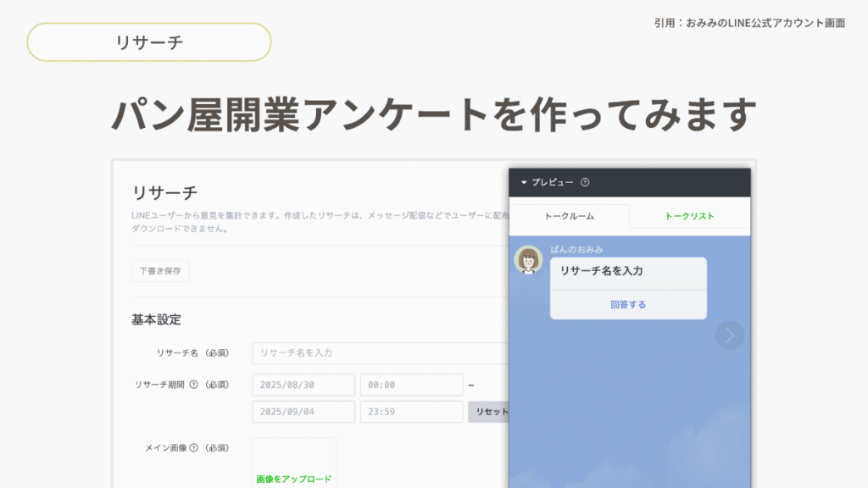This screenshot has height=488, width=868.
Task: Focus the リサーチ名 input field
Action: [380, 352]
